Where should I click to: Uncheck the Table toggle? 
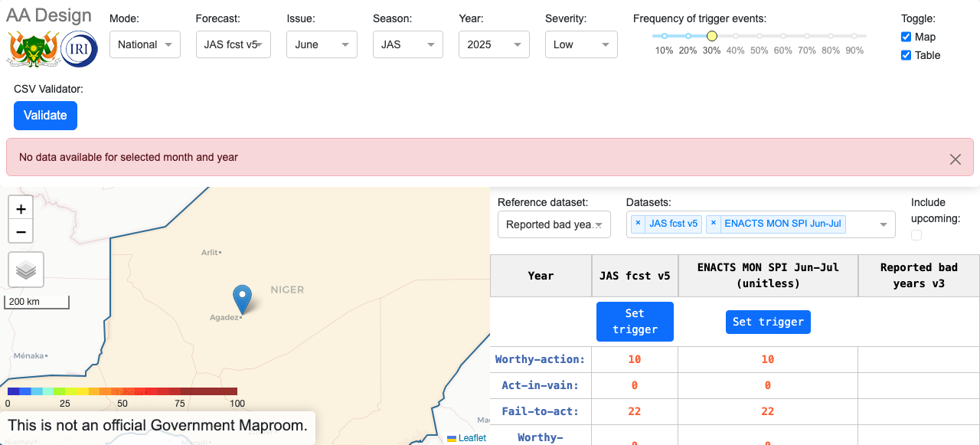906,54
